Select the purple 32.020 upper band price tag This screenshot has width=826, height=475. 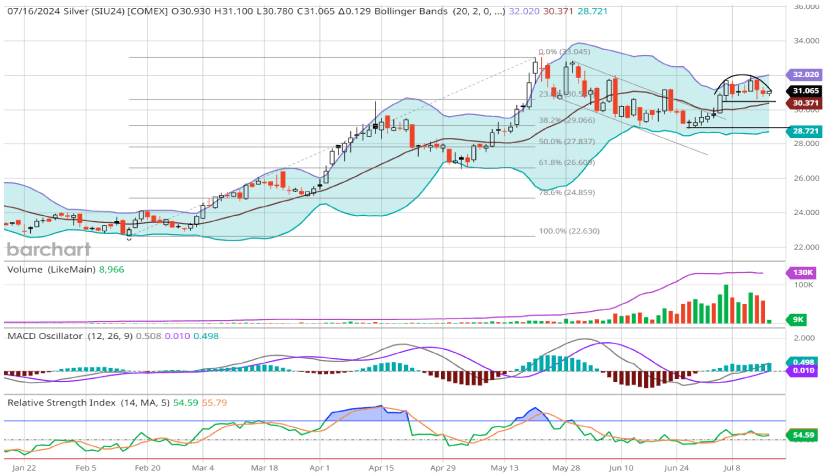click(x=805, y=74)
